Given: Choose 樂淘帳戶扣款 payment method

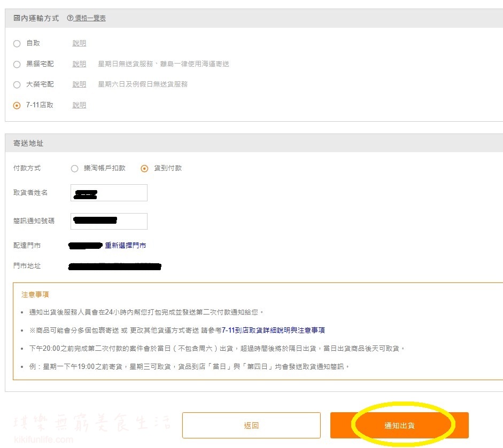Looking at the screenshot, I should (x=74, y=168).
